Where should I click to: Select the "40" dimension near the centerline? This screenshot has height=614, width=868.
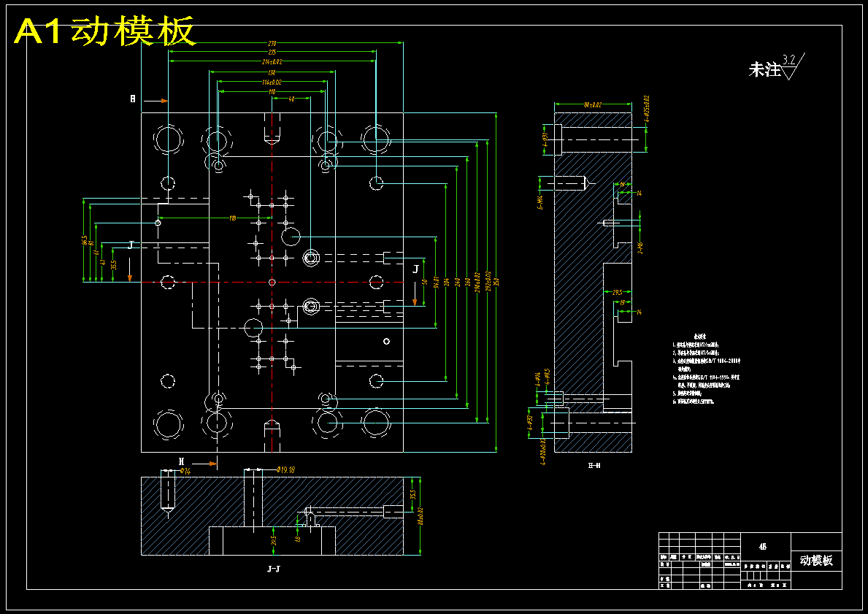coord(291,99)
